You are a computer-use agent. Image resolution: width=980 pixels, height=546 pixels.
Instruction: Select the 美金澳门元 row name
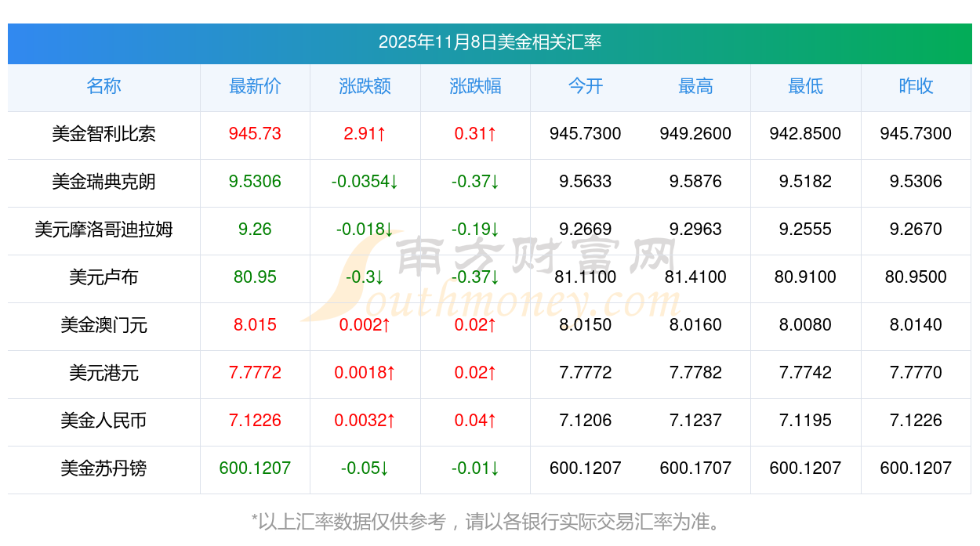pyautogui.click(x=103, y=325)
